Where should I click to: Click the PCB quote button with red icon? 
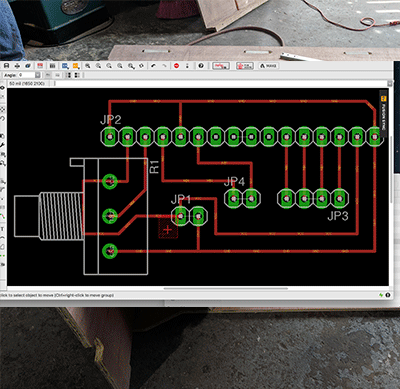[x=245, y=66]
